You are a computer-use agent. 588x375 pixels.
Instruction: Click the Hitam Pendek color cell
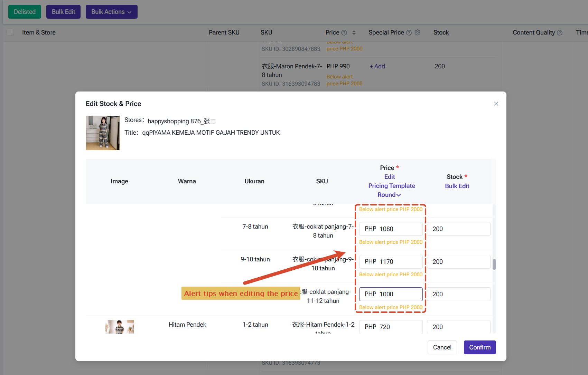coord(187,325)
